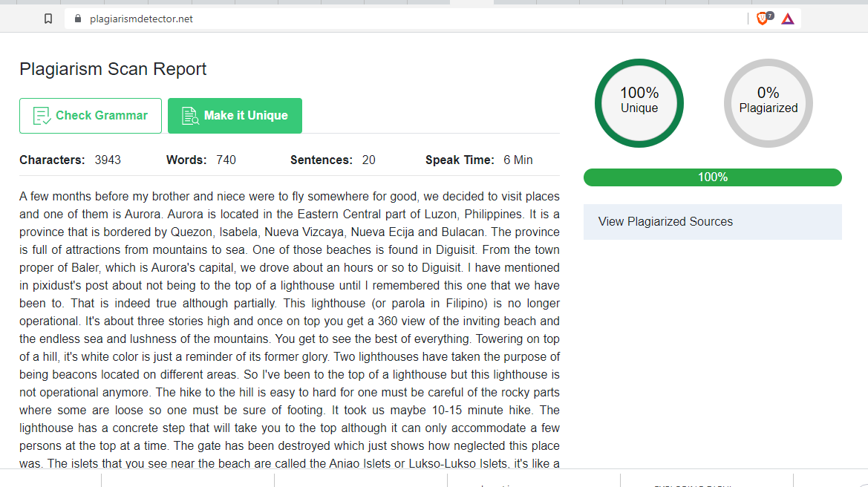Click the Speak Time 6 Min value
868x487 pixels.
coord(518,160)
